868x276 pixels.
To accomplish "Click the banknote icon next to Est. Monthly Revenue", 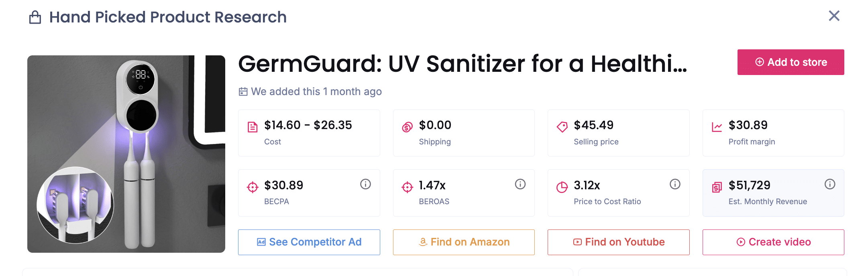I will pos(717,187).
